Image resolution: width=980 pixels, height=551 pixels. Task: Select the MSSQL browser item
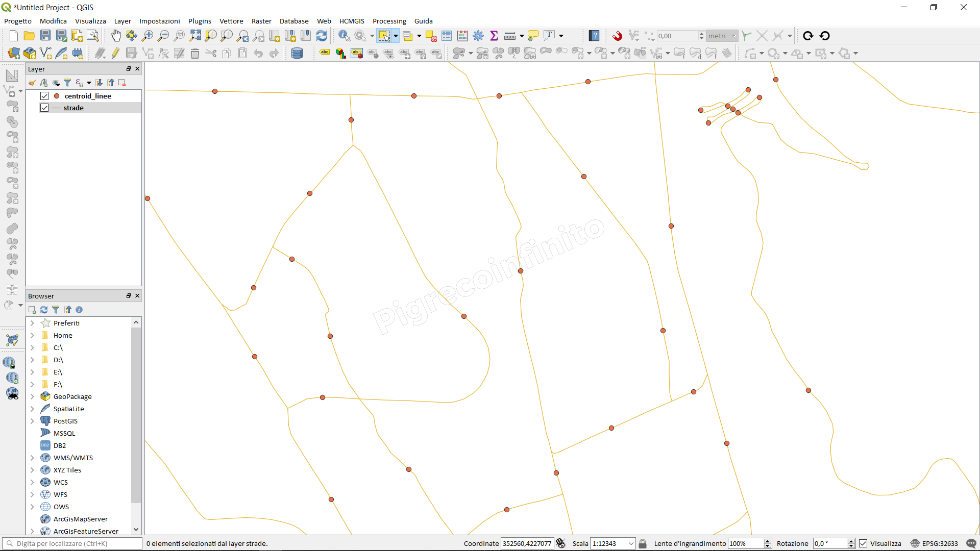point(64,433)
